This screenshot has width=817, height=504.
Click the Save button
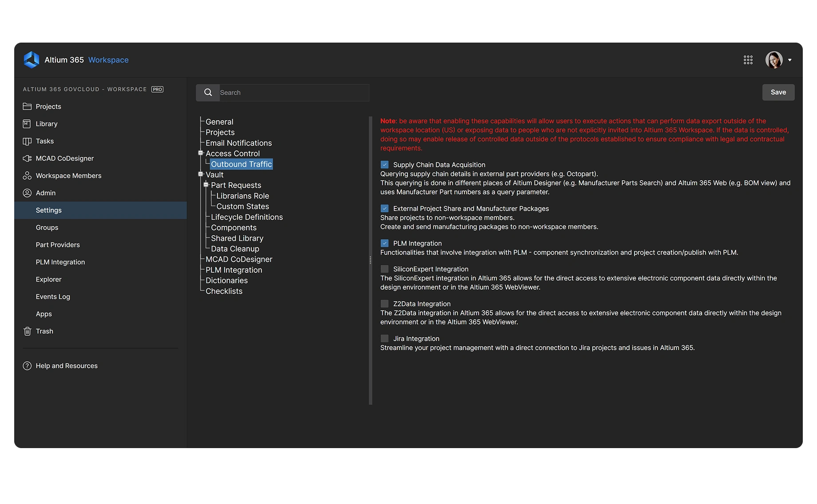click(778, 92)
